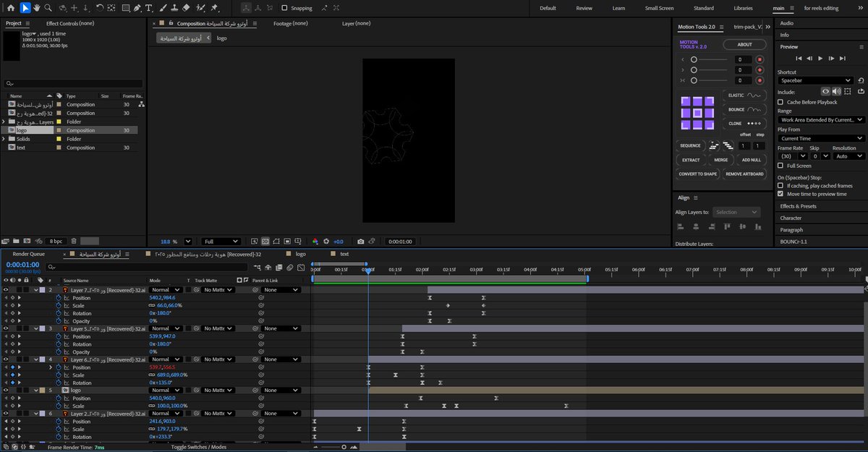Toggle include video eye in Preview

(826, 91)
